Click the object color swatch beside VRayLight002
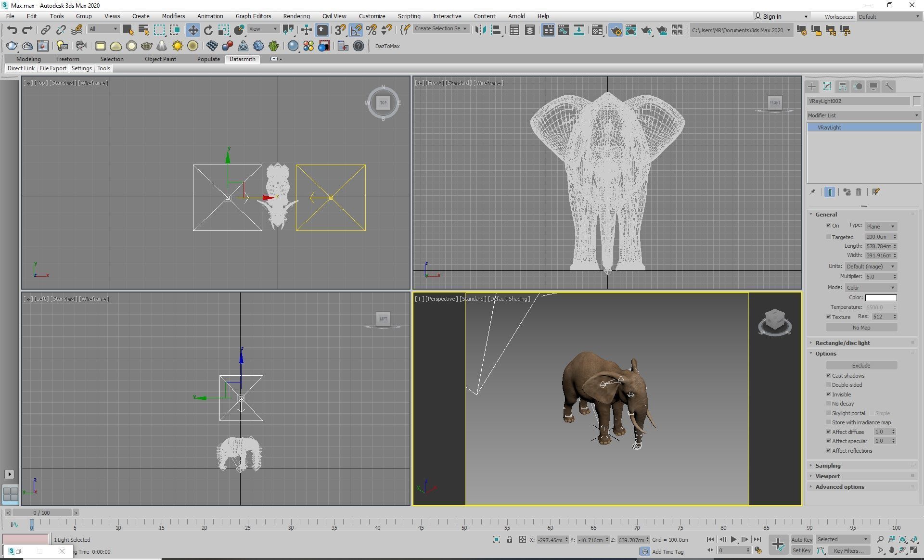Viewport: 924px width, 560px height. coord(916,101)
